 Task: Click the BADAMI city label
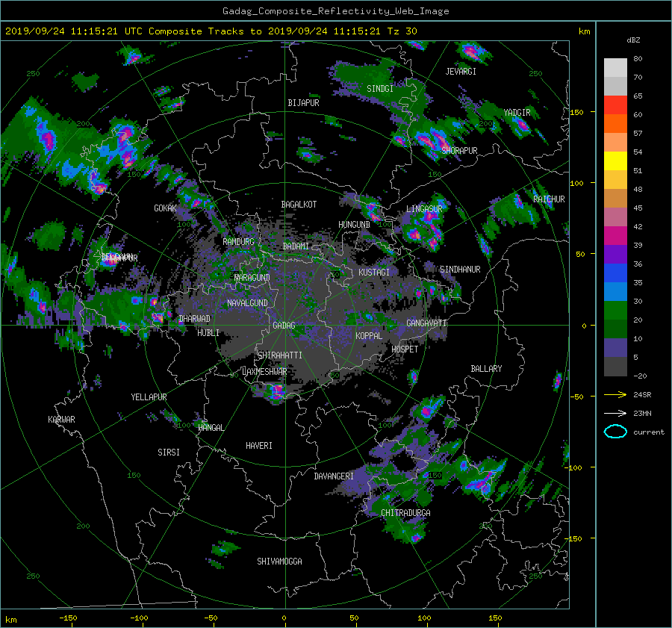pos(296,246)
